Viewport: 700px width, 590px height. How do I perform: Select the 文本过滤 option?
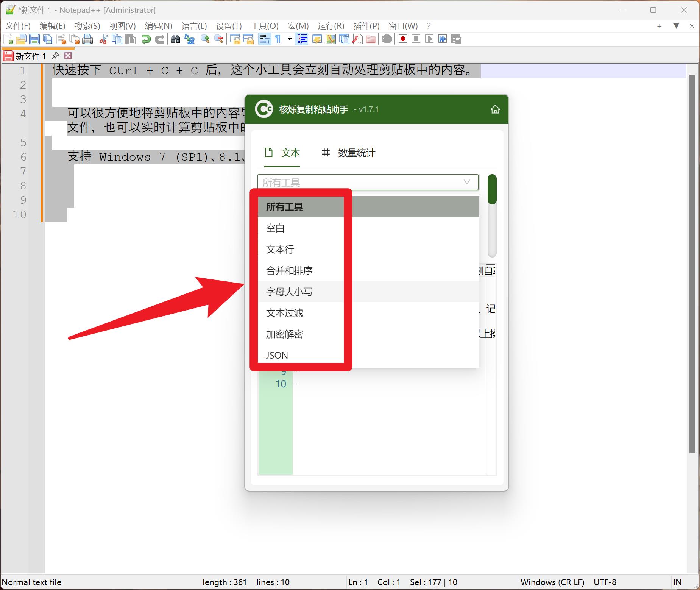[285, 313]
